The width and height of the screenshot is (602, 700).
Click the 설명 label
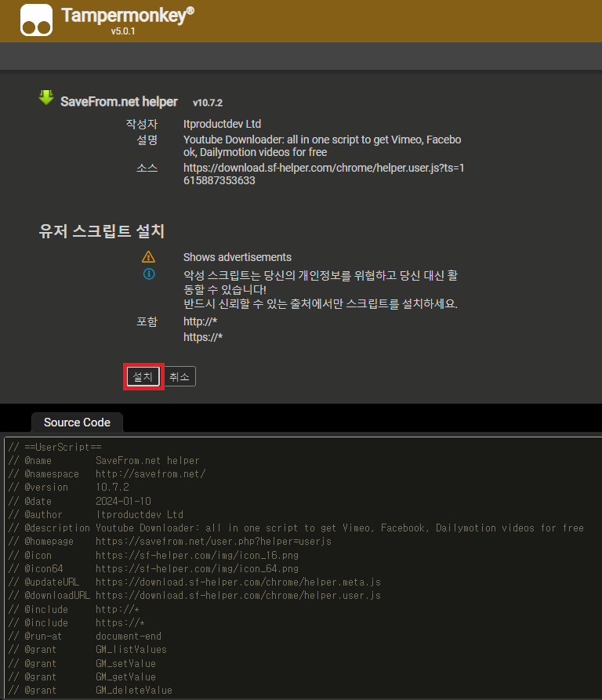[x=147, y=140]
